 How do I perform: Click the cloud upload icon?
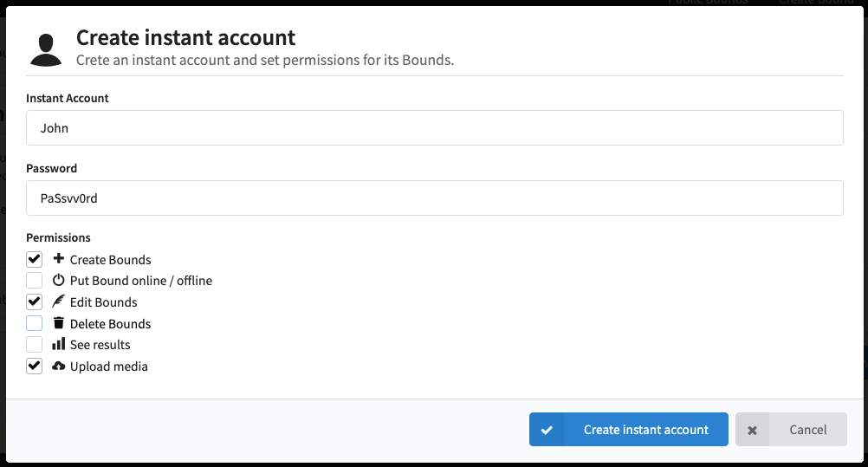click(x=59, y=366)
